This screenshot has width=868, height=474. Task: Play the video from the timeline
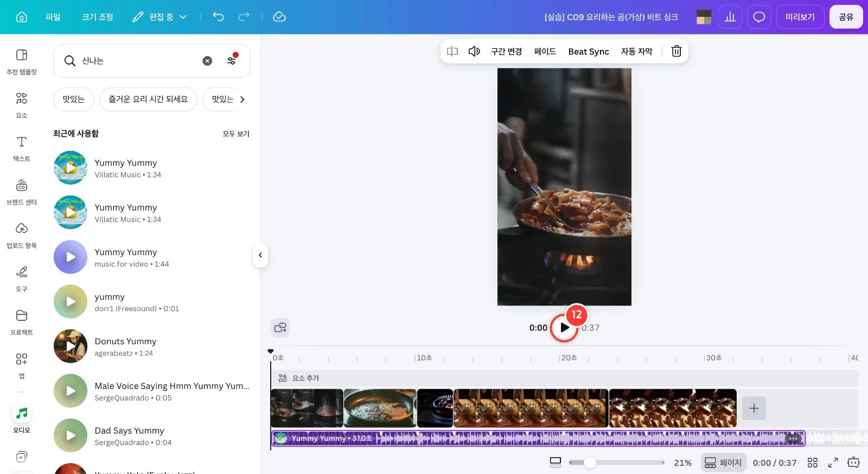pyautogui.click(x=564, y=327)
